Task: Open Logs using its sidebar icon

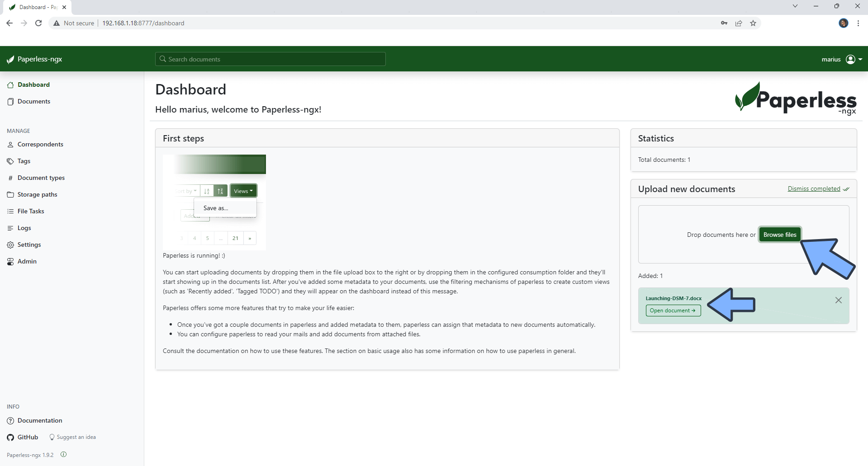Action: click(x=10, y=228)
